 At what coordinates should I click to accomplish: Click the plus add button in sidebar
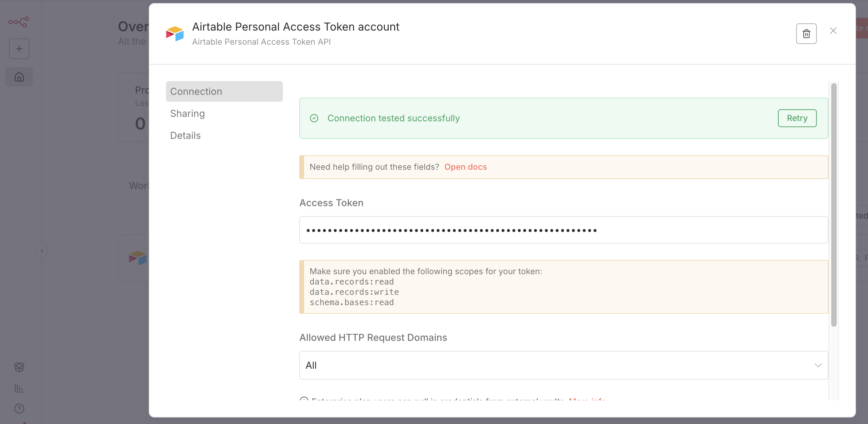pos(19,49)
